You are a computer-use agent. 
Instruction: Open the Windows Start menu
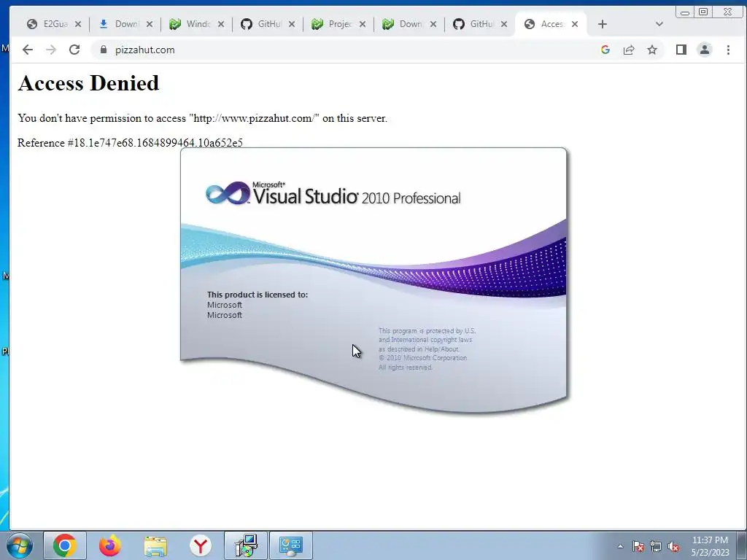(x=20, y=545)
